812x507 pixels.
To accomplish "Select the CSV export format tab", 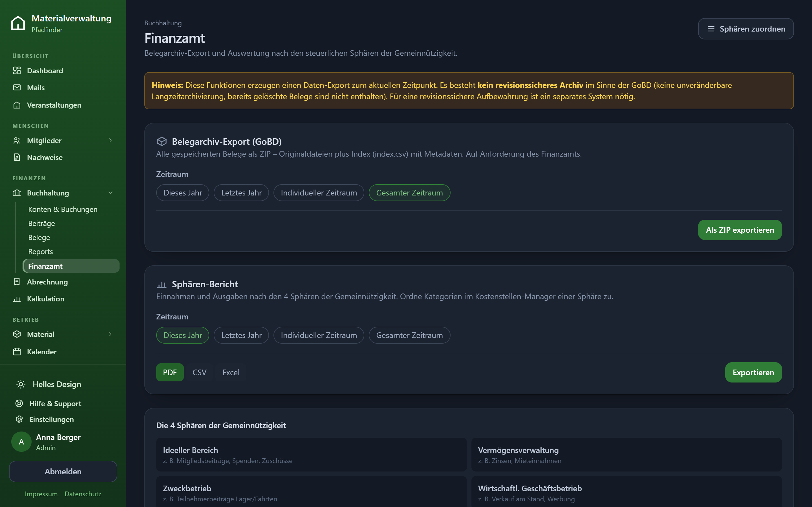I will (199, 373).
